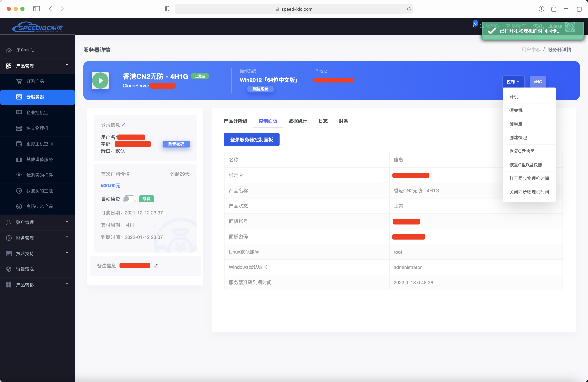This screenshot has width=588, height=382.
Task: Select 创建快照 from control menu
Action: tap(529, 137)
